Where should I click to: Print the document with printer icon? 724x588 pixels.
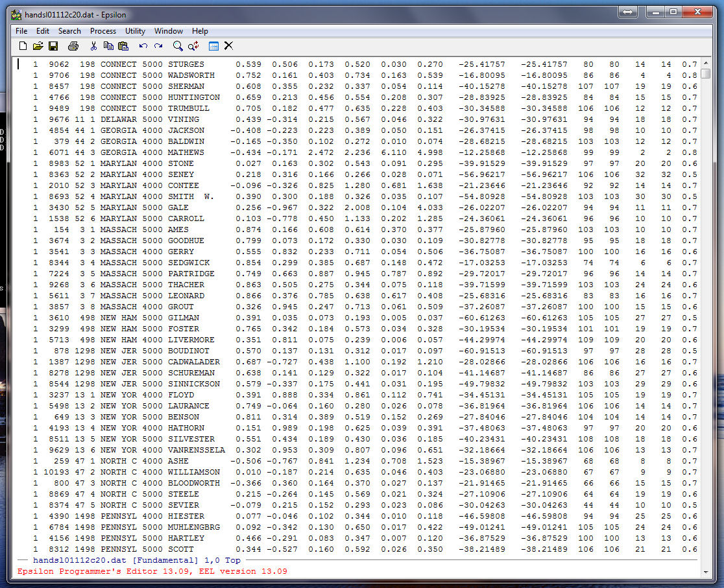click(x=73, y=46)
